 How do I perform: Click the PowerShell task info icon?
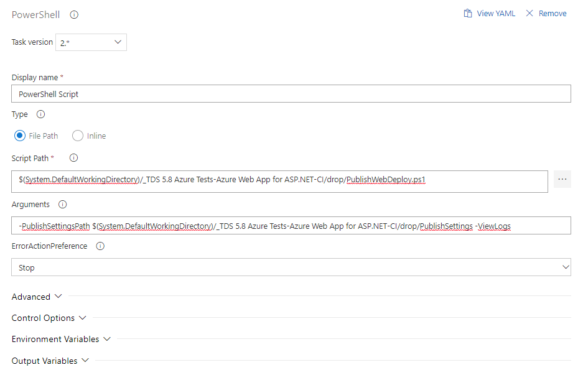point(73,14)
